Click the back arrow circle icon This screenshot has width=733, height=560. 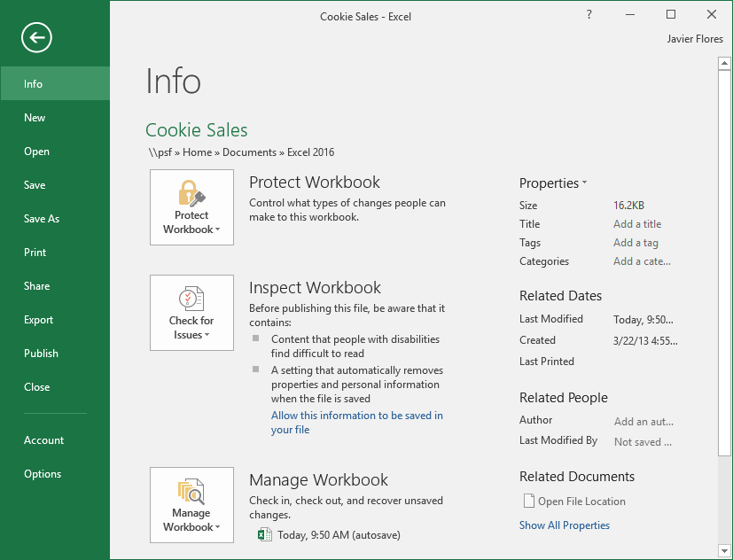(x=36, y=37)
